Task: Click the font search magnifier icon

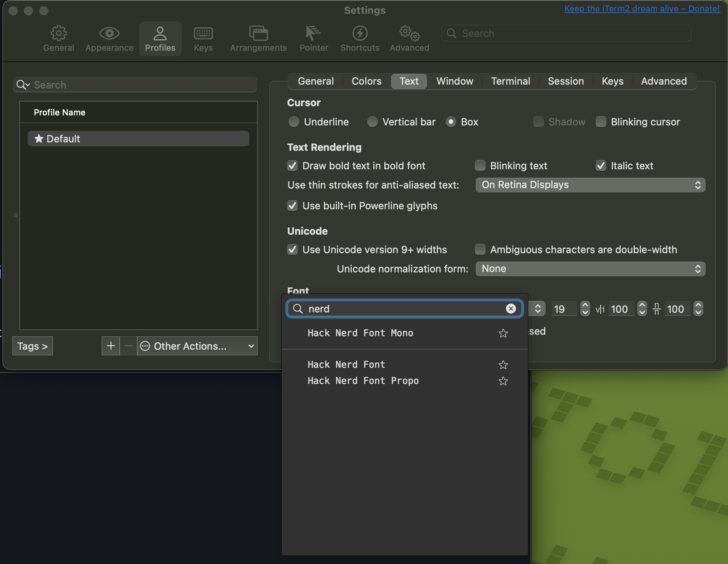Action: click(x=298, y=309)
